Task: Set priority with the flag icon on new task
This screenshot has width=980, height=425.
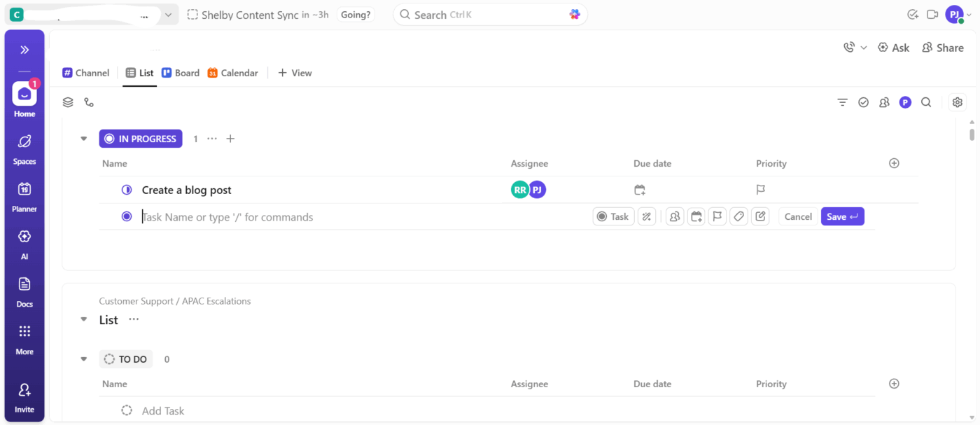Action: 717,216
